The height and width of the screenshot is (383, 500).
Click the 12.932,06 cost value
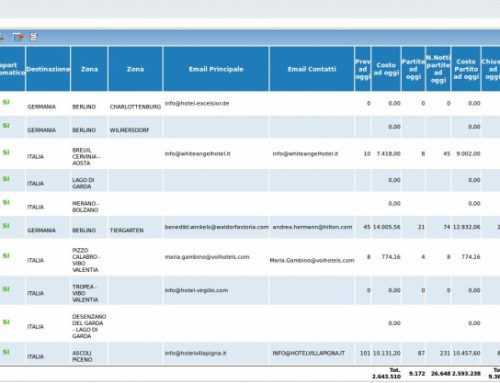coord(467,227)
